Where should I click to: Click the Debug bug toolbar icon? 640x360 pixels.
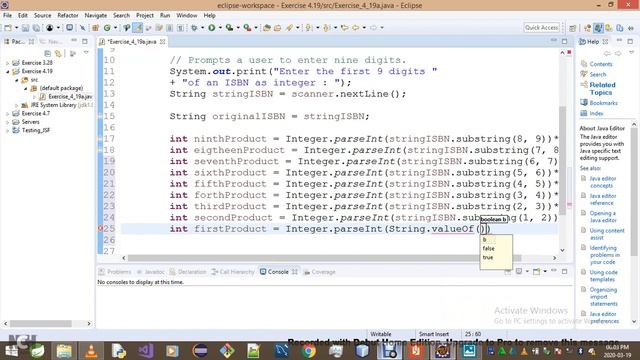click(194, 28)
